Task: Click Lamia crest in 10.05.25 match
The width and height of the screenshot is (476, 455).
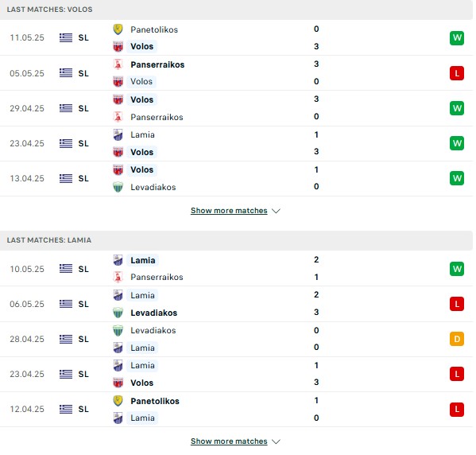Action: point(118,260)
